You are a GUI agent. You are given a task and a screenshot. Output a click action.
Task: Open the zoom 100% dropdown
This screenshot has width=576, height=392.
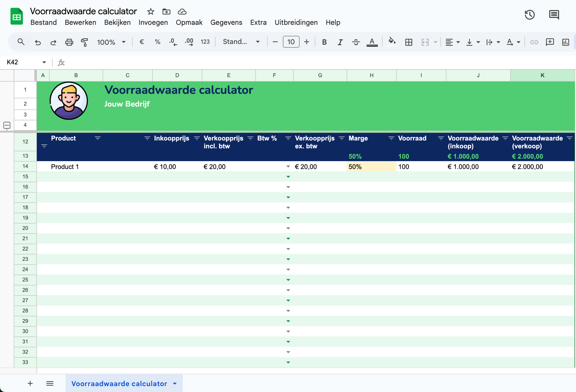coord(111,42)
